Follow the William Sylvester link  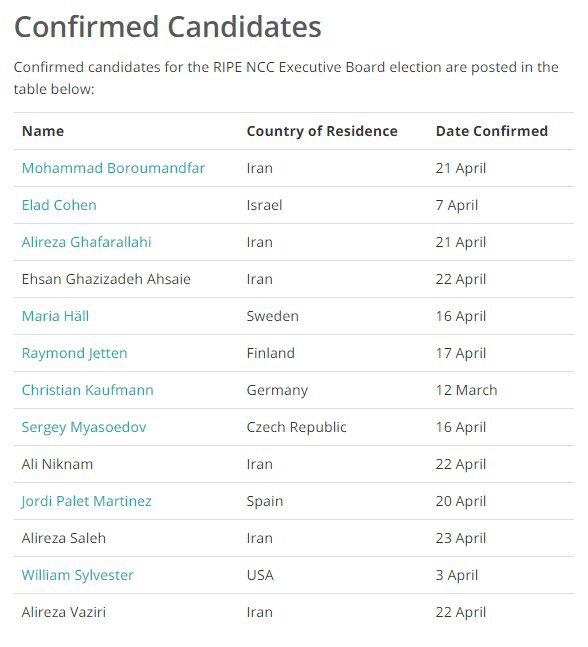tap(78, 575)
